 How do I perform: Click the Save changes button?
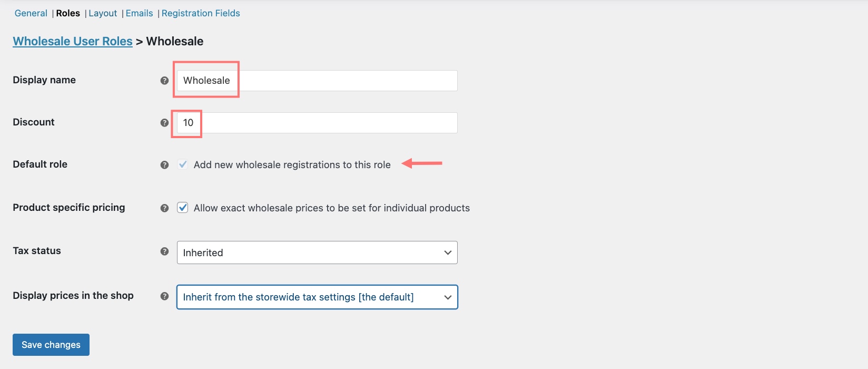51,345
